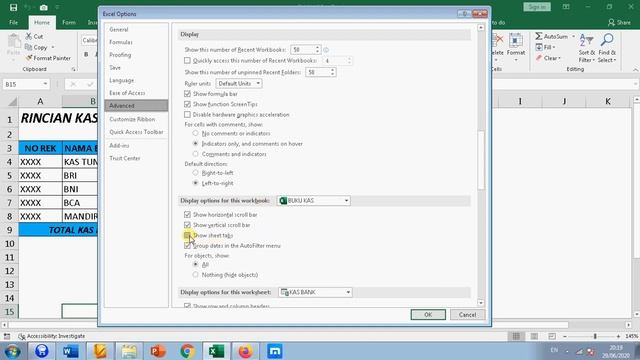
Task: Open PowerPoint from the taskbar
Action: pyautogui.click(x=158, y=351)
